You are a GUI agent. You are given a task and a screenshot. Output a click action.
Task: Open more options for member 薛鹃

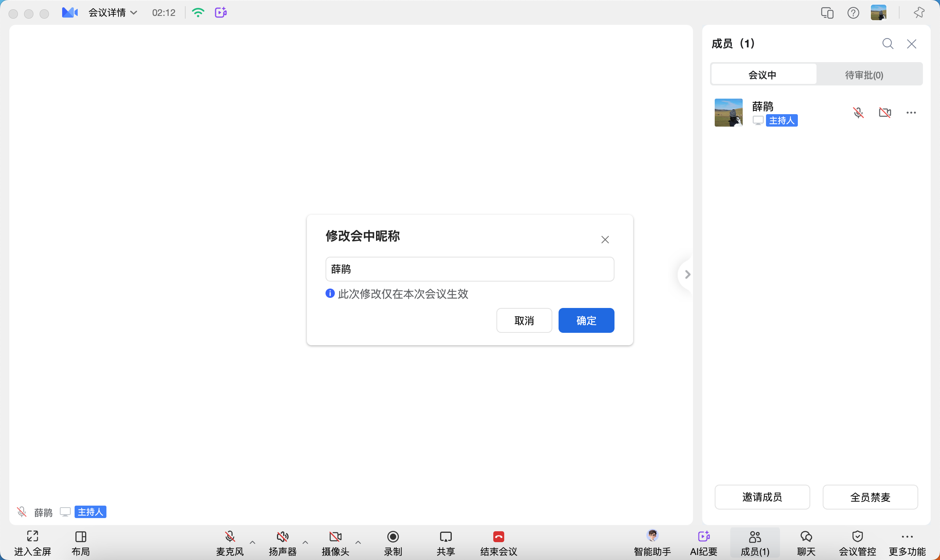(x=911, y=113)
